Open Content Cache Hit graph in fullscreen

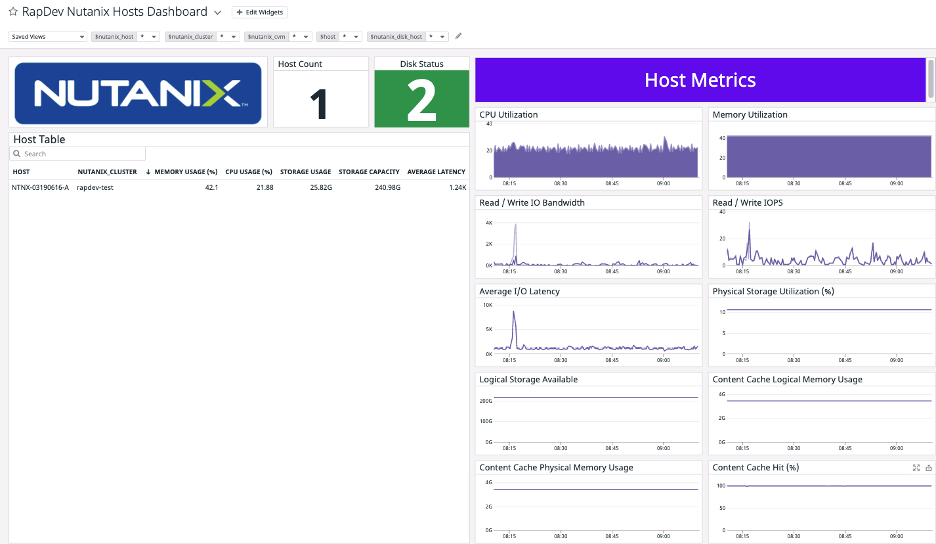pyautogui.click(x=916, y=468)
